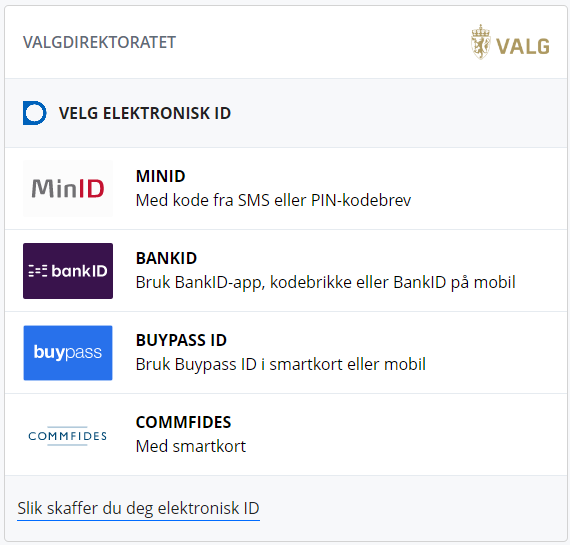Pick the COMMFIDES option heading
This screenshot has width=570, height=545.
(x=184, y=422)
